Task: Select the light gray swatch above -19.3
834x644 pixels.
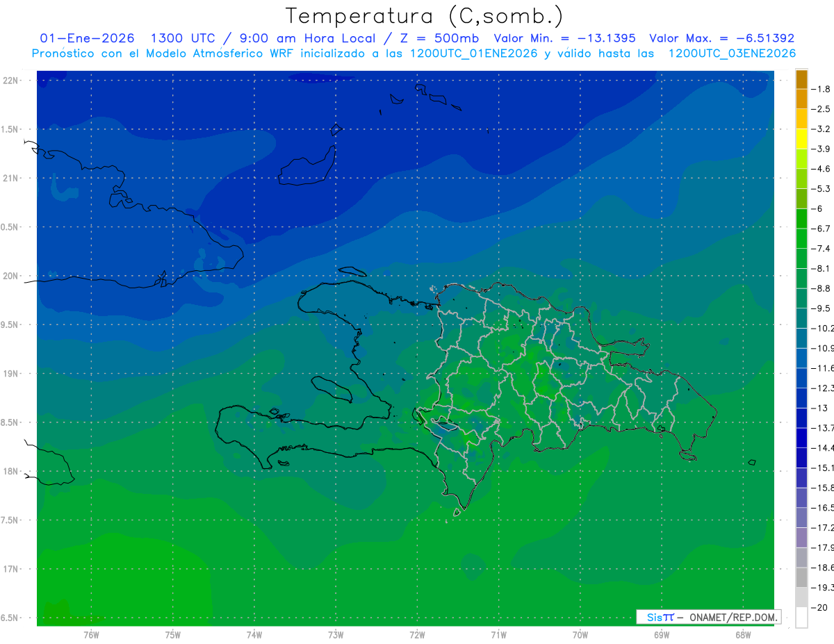Action: coord(801,577)
